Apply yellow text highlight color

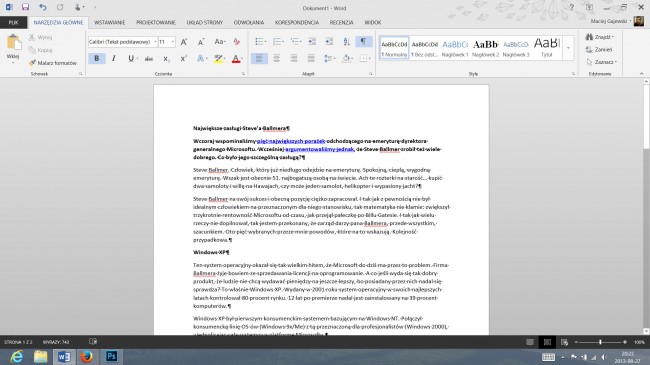218,58
